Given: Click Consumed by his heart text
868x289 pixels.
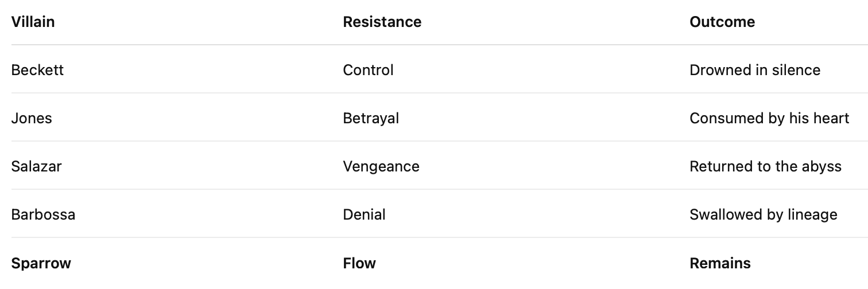Looking at the screenshot, I should (x=769, y=118).
